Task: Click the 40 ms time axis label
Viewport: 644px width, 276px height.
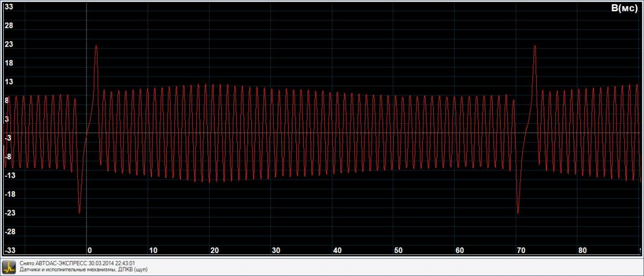Action: 337,250
